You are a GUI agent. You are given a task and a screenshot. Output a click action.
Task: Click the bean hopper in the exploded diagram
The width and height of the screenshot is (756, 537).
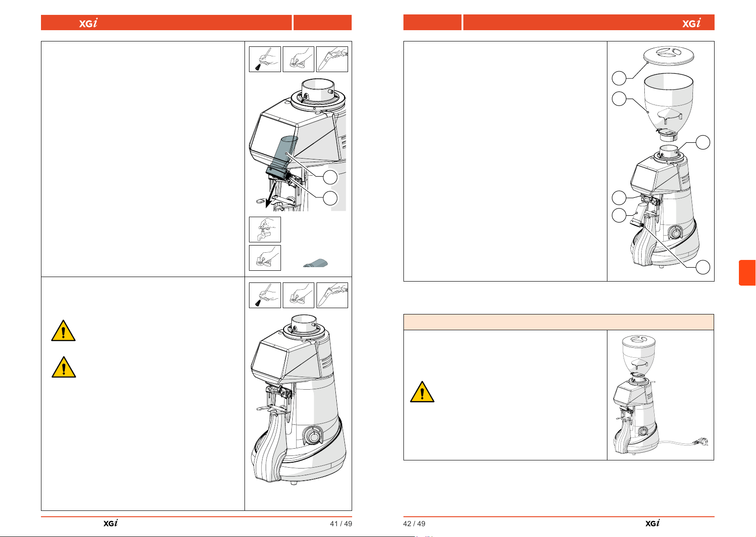(669, 107)
